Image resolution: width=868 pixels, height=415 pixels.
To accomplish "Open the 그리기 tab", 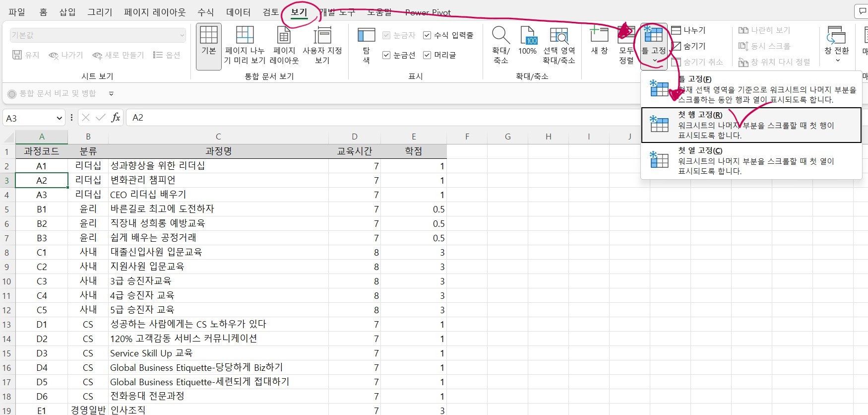I will point(100,12).
